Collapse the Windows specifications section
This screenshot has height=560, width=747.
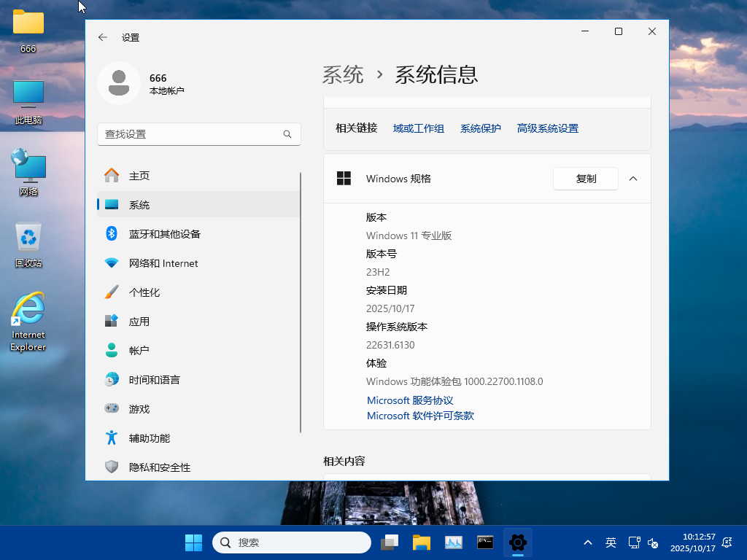click(633, 179)
